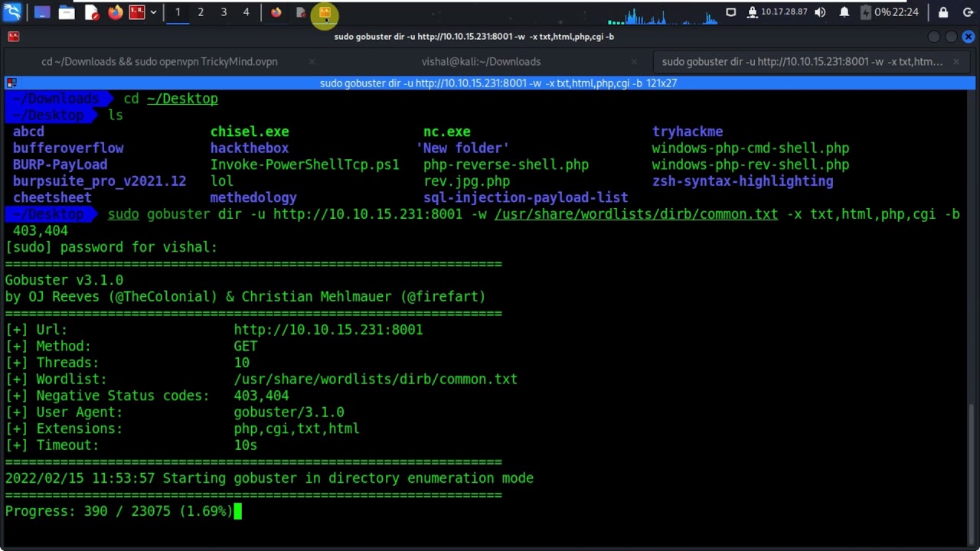Minimize the terminal window

point(934,37)
